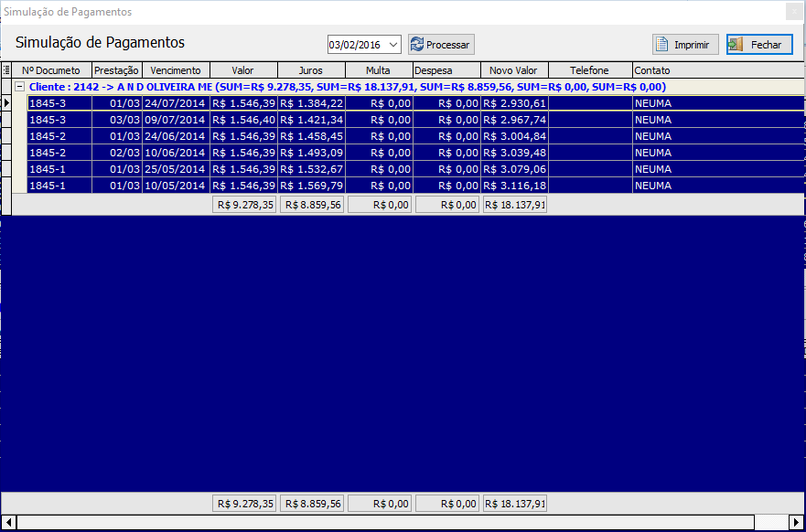Collapse the Cliente 2142 group
Screen dimensions: 806x532
[x=19, y=87]
